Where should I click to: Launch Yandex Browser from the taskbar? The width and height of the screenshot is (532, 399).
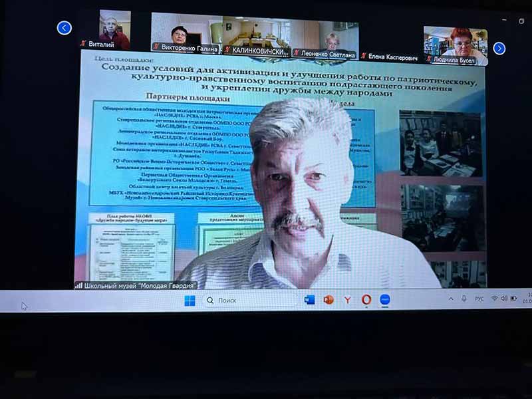(x=347, y=300)
